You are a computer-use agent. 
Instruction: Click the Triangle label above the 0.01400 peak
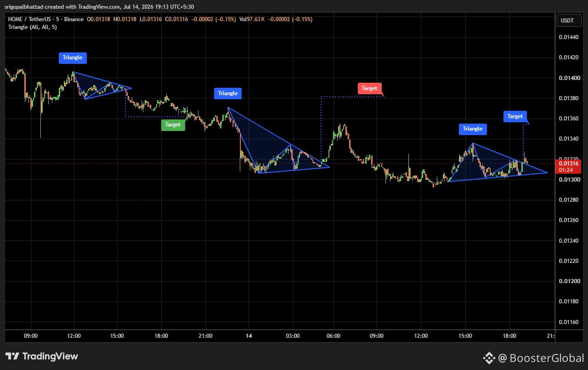[x=73, y=57]
